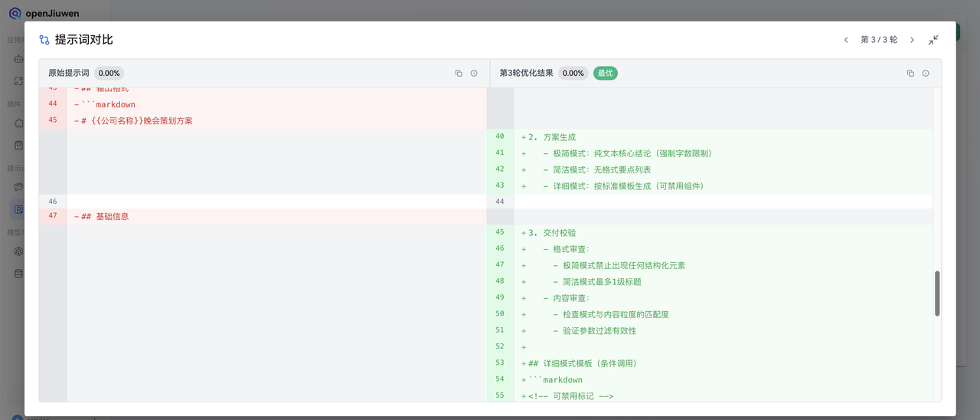Click the prompt comparison icon beside 提示词对比
980x420 pixels.
tap(44, 40)
